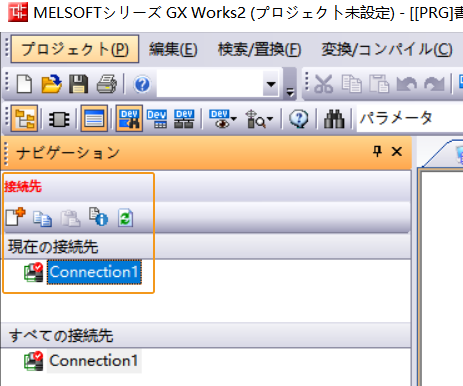This screenshot has height=386, width=463.
Task: Open the 変換/コンパイル(C) menu
Action: point(387,49)
